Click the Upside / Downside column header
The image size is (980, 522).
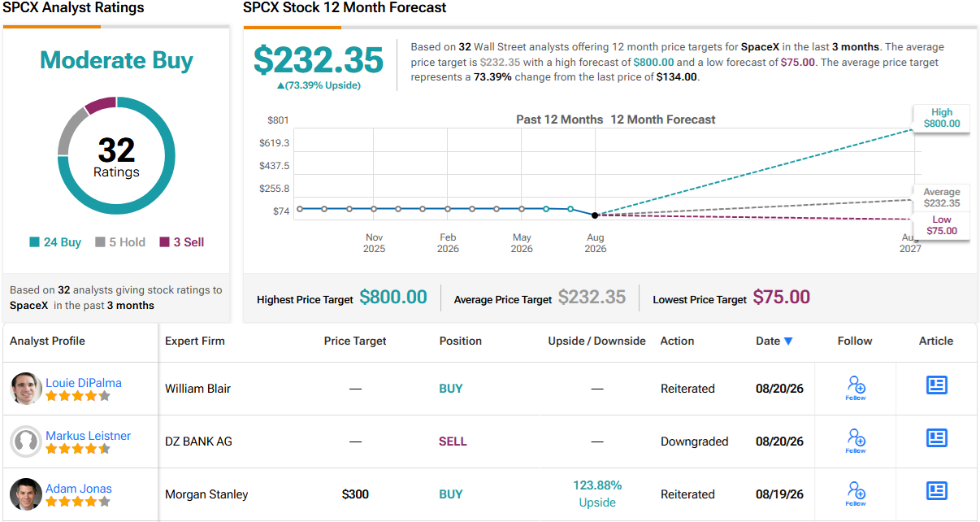[596, 341]
